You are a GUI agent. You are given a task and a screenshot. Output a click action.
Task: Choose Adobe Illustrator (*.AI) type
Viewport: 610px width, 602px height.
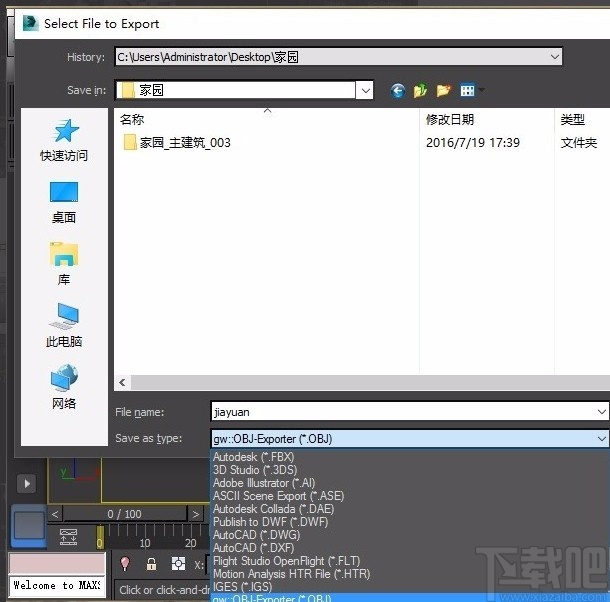pos(410,483)
